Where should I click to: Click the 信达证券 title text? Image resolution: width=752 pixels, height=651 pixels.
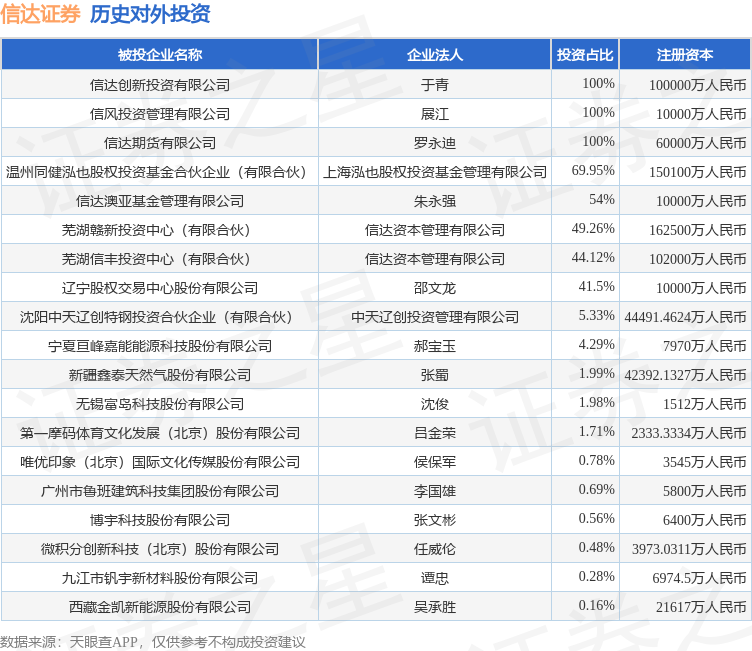[40, 13]
